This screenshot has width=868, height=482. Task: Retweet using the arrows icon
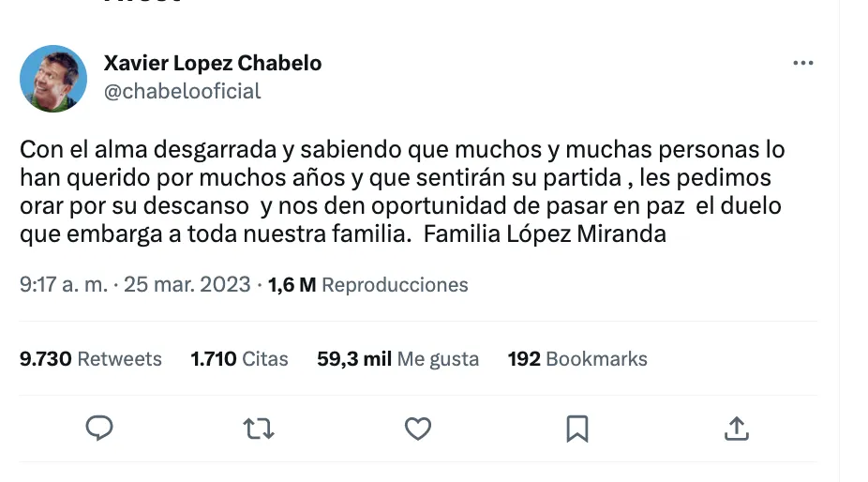[259, 429]
